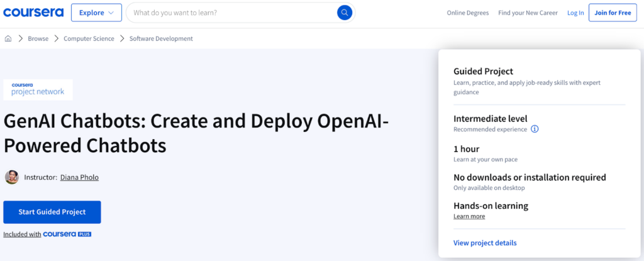Viewport: 644px width, 261px height.
Task: Click the home icon in breadcrumbs
Action: 8,38
